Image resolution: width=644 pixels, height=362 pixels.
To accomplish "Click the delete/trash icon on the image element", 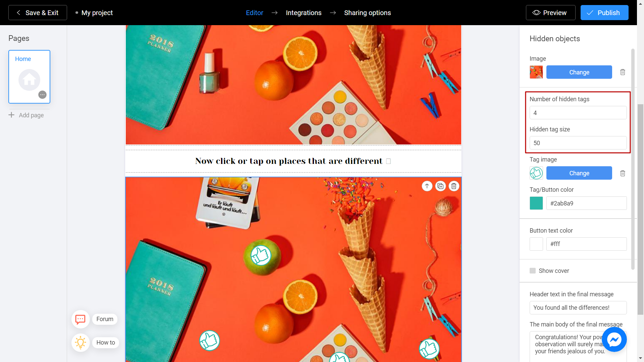I will (622, 72).
